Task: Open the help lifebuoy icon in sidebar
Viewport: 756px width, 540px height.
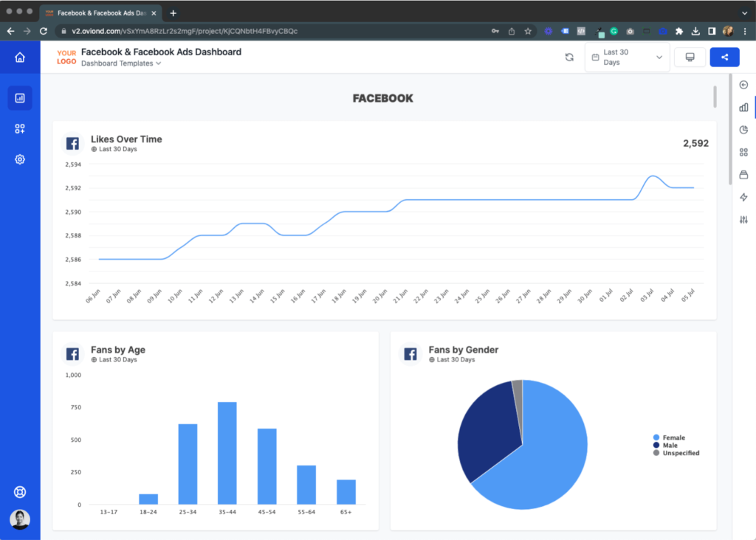Action: (20, 492)
